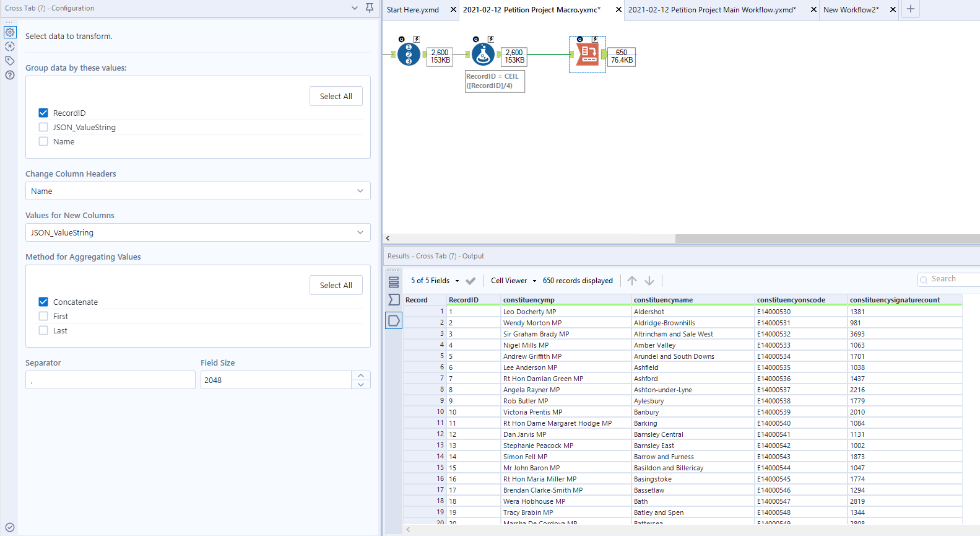The image size is (980, 536).
Task: Show the output anchor data view icon
Action: coord(394,320)
